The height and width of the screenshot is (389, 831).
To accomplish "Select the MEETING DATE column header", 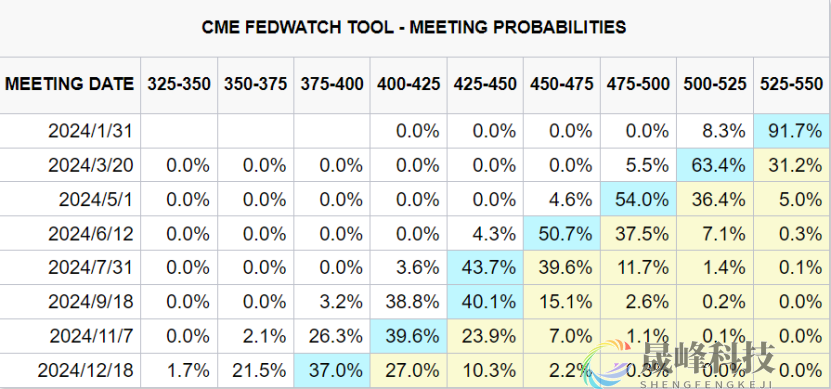I will (69, 84).
